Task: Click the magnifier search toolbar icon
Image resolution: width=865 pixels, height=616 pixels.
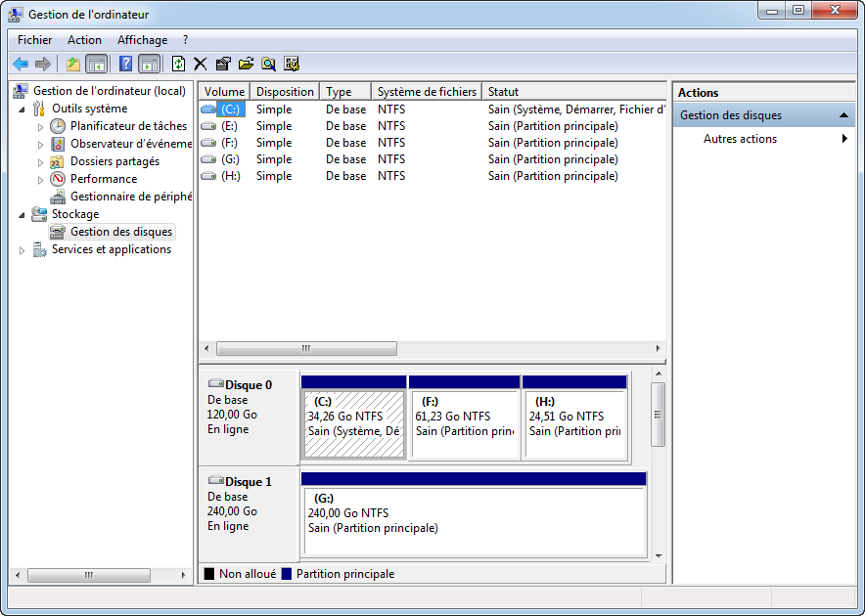Action: (x=269, y=64)
